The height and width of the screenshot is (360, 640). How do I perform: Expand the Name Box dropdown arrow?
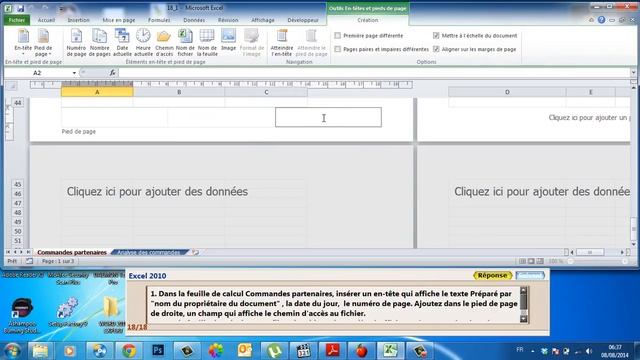(x=74, y=73)
